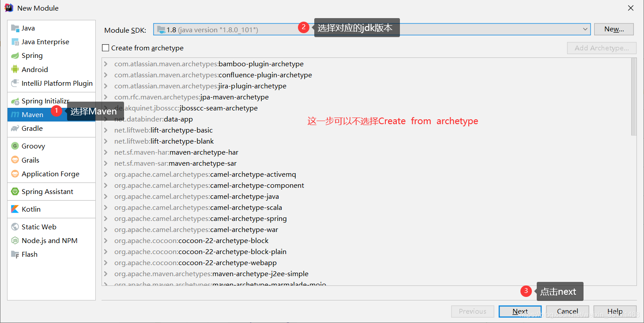Select maven-archetype-sar row
The height and width of the screenshot is (323, 644).
click(x=366, y=163)
